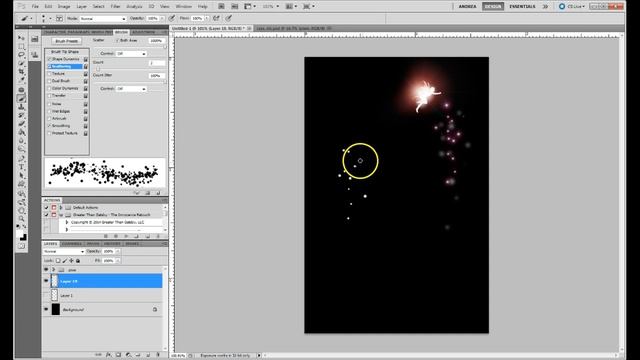This screenshot has height=360, width=640.
Task: Click the background color swatch
Action: pos(23,238)
